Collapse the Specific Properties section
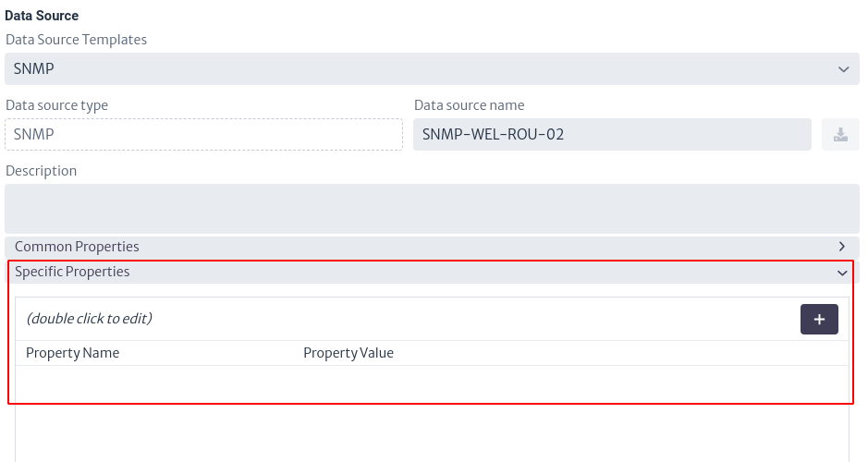The width and height of the screenshot is (868, 462). pos(432,272)
